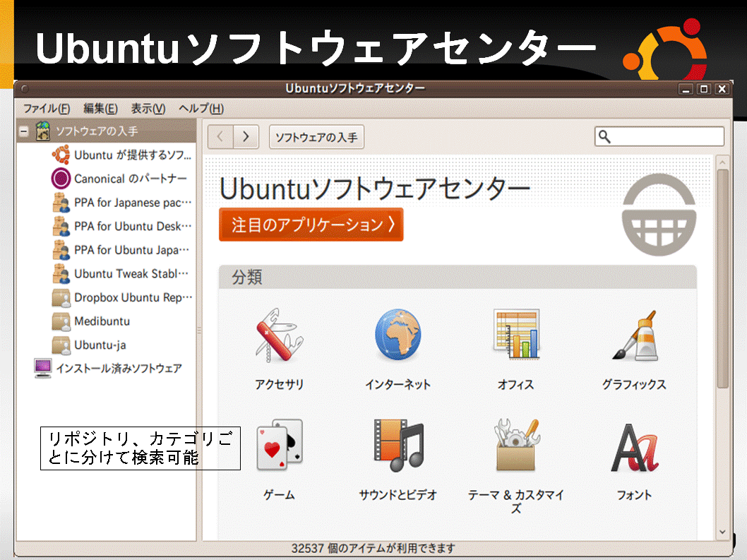Collapse the ソフトウェアの入手 tree node
This screenshot has height=560, width=747.
[23, 131]
